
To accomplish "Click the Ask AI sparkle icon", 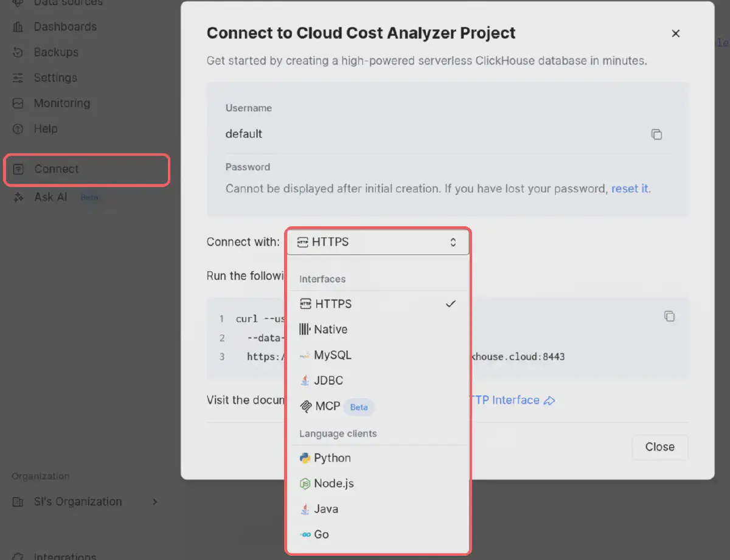I will click(19, 197).
